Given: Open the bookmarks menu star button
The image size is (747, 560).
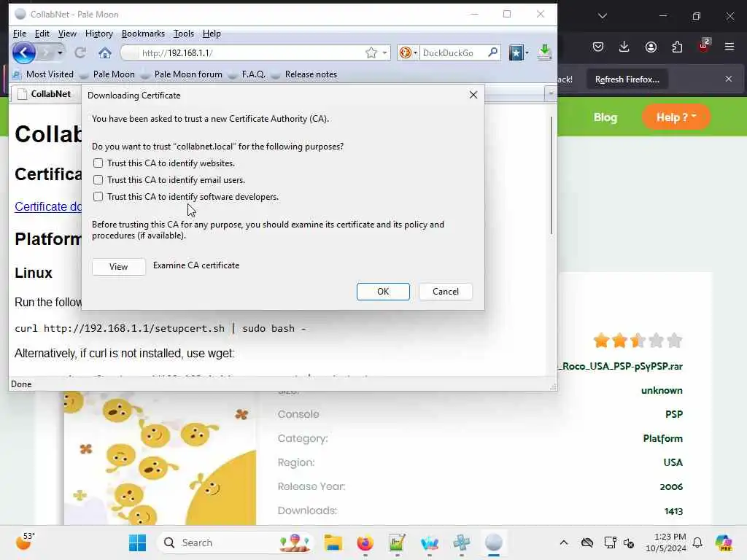Looking at the screenshot, I should coord(516,52).
